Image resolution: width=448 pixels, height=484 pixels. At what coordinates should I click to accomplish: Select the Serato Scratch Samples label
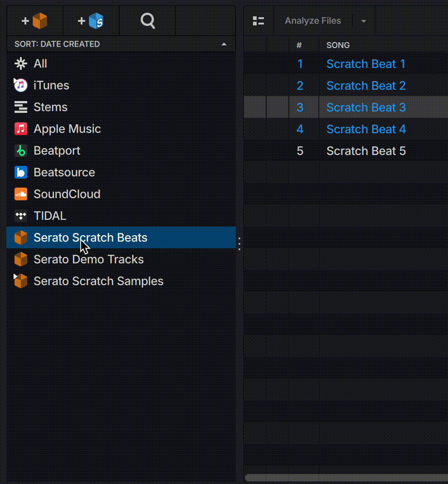(x=98, y=281)
